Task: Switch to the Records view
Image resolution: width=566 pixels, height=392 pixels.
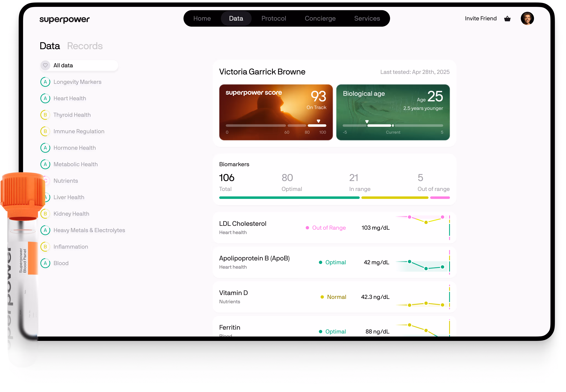Action: click(85, 46)
